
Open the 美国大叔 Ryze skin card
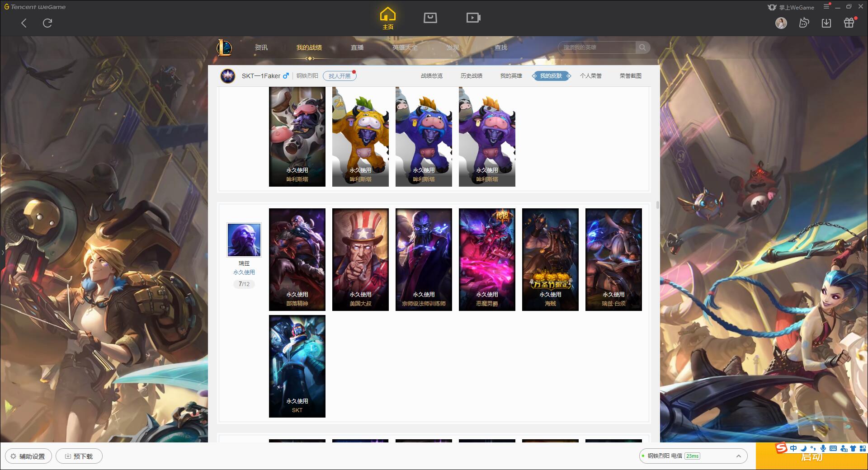click(x=360, y=259)
